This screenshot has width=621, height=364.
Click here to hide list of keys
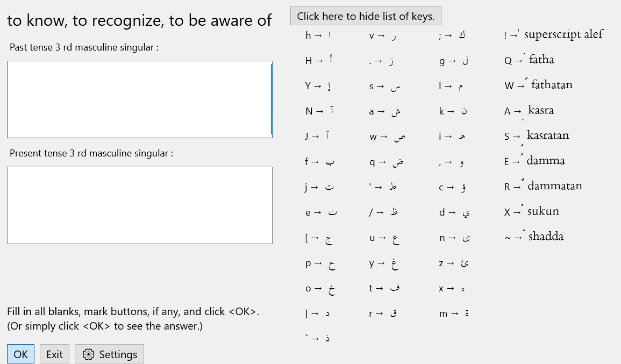(366, 16)
